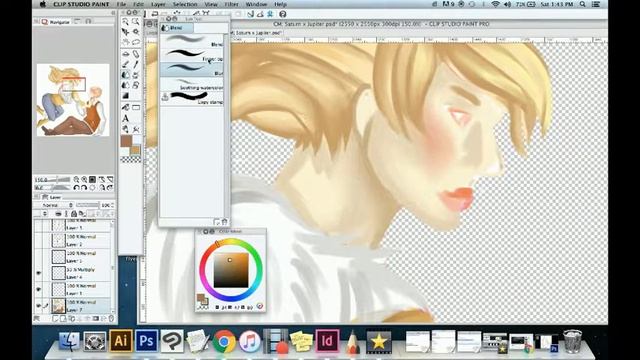Open the Selection menu

(x=185, y=4)
